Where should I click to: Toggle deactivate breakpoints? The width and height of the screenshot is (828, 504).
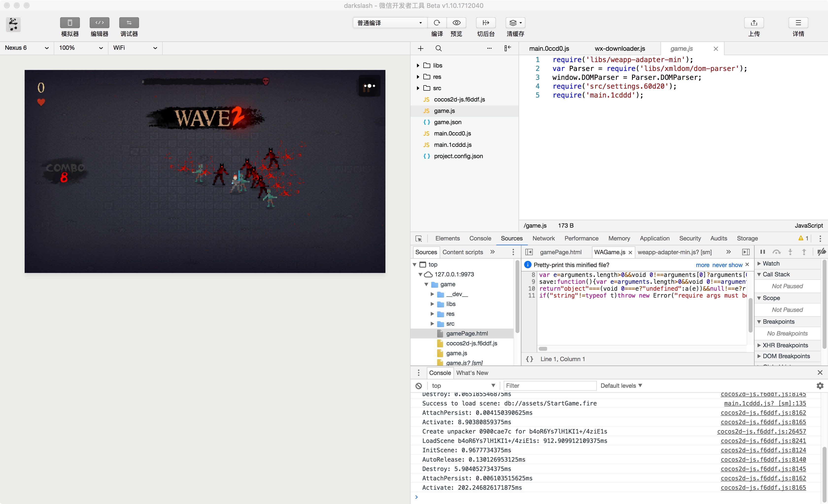[822, 252]
